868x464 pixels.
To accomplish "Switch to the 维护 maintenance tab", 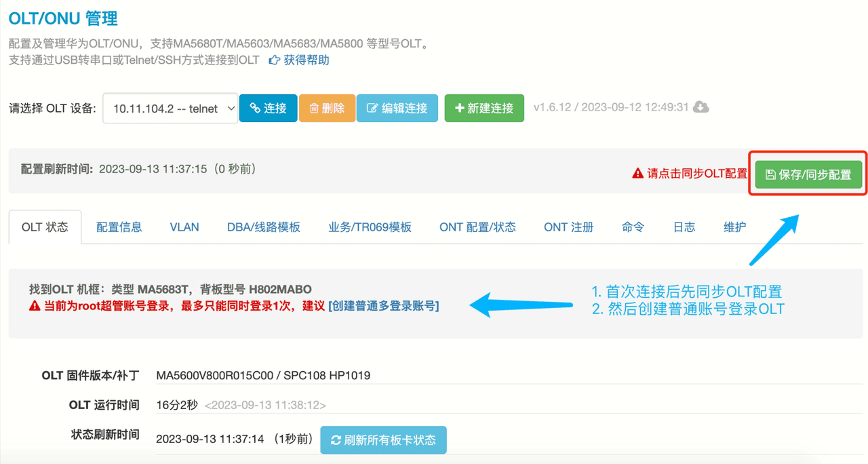I will tap(734, 227).
